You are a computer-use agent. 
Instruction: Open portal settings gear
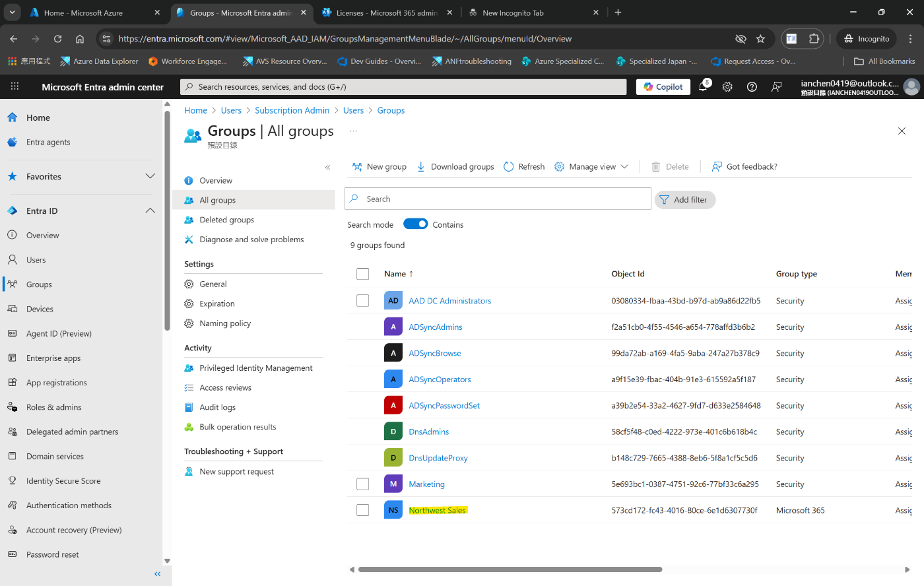(x=727, y=87)
